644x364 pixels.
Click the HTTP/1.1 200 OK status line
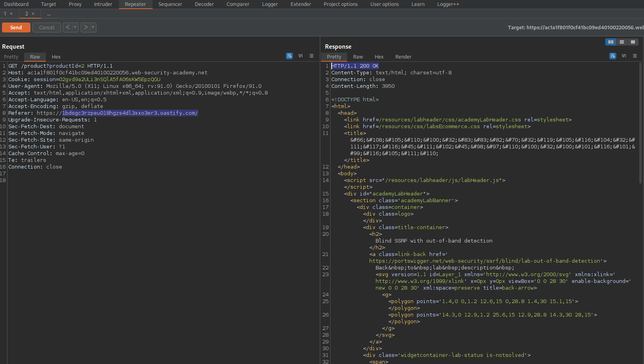(x=355, y=66)
